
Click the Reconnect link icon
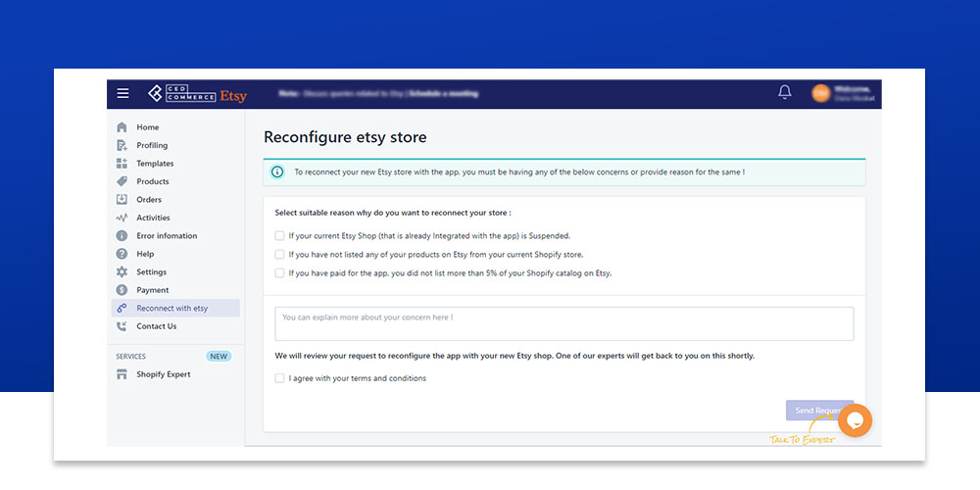coord(122,308)
